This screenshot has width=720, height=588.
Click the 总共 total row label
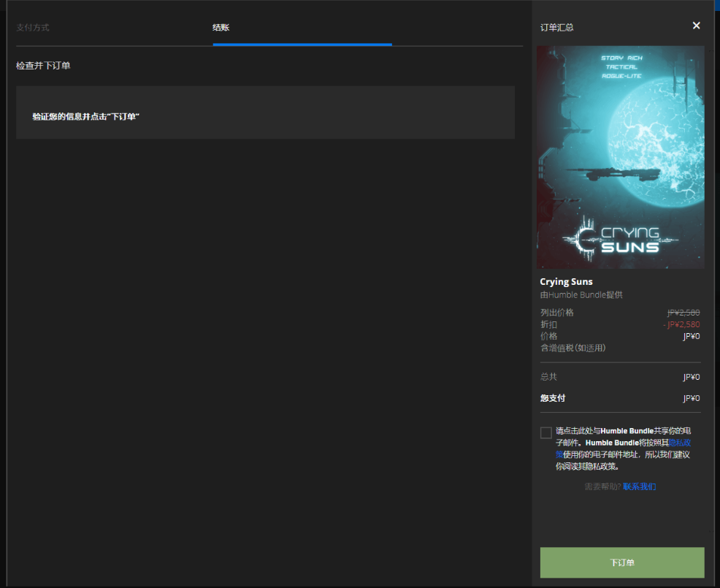[x=548, y=377]
